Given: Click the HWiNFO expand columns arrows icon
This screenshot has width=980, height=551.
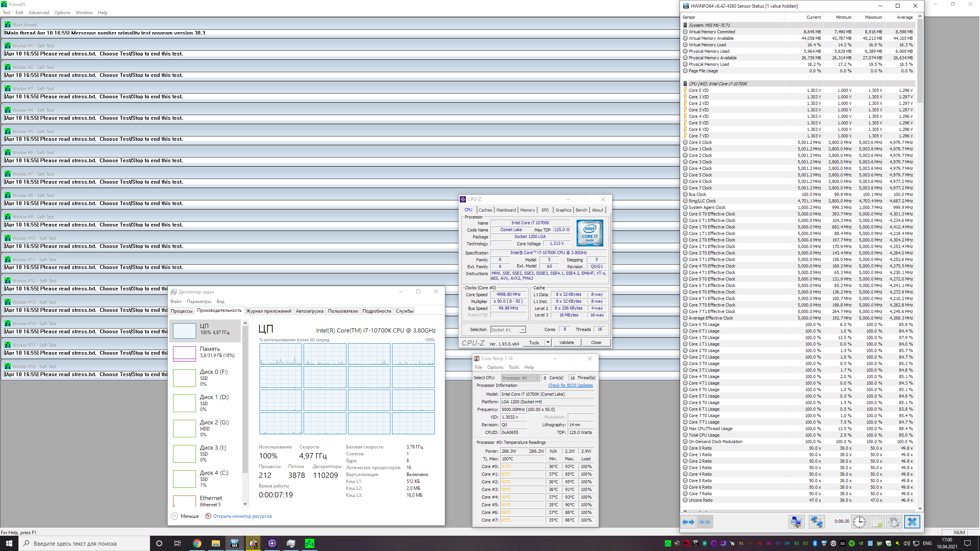Looking at the screenshot, I should click(688, 522).
